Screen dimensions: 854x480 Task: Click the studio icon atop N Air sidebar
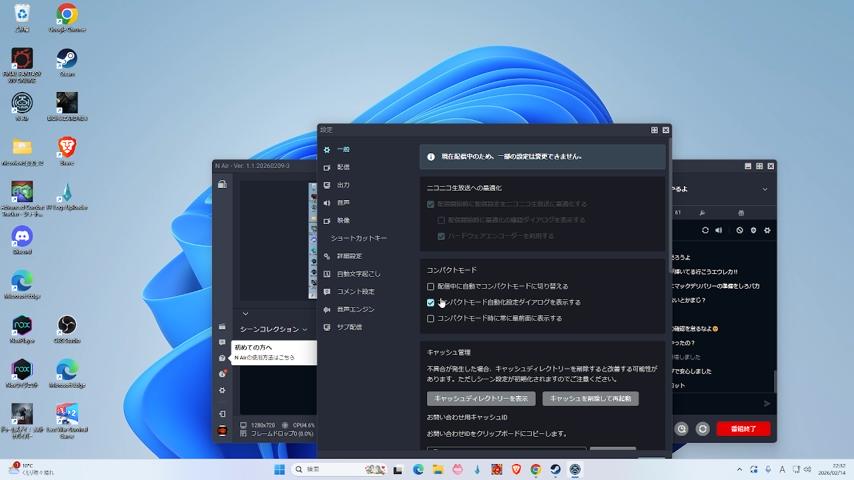coord(222,184)
